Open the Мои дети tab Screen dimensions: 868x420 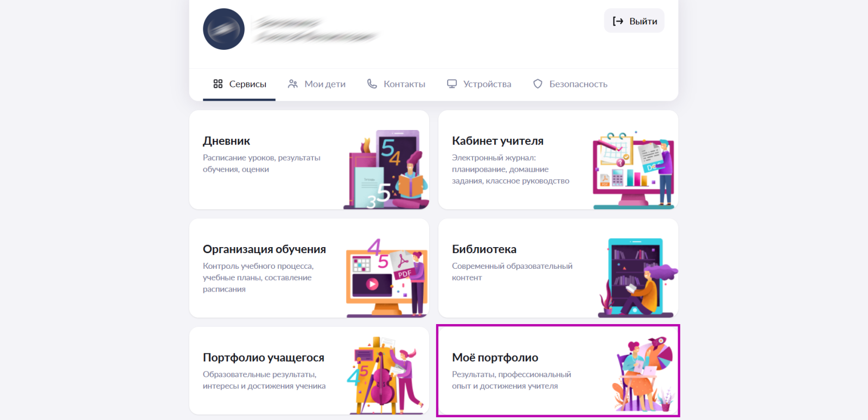[316, 84]
